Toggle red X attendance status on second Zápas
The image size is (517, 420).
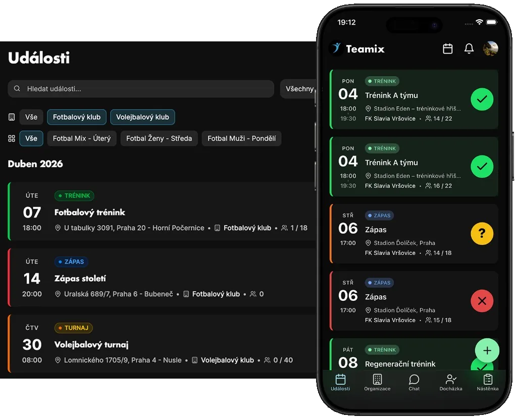click(482, 301)
